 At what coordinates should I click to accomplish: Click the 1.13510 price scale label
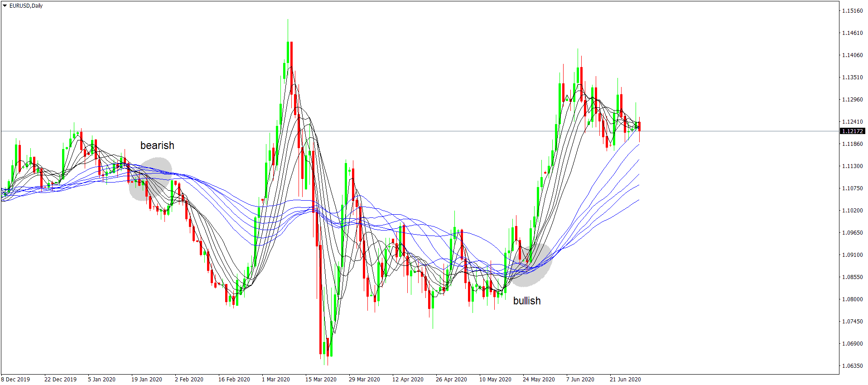click(x=852, y=77)
